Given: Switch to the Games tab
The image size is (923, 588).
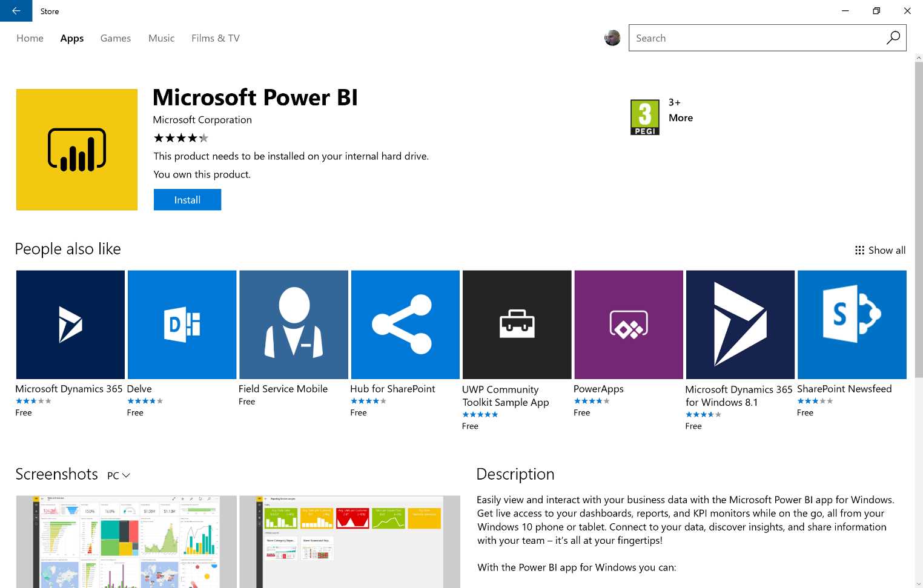Looking at the screenshot, I should 115,38.
